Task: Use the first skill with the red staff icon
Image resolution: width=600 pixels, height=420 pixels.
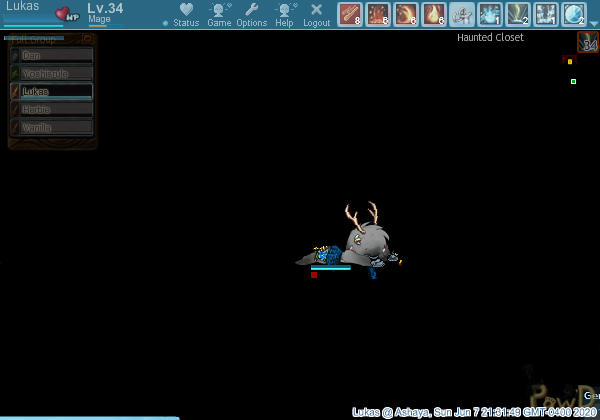Action: click(349, 14)
